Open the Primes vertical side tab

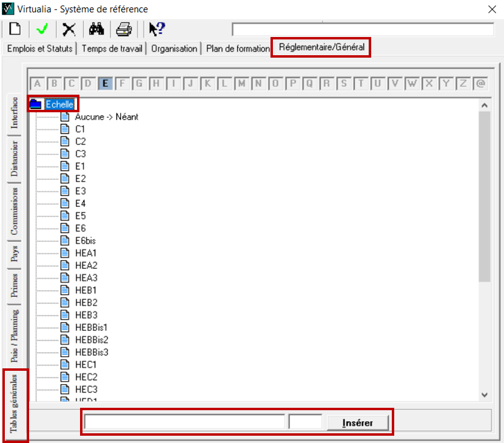(x=14, y=286)
